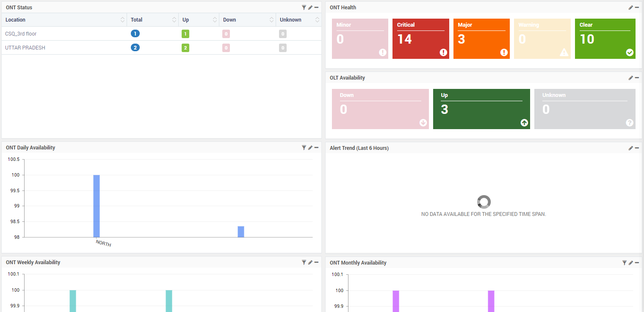Open filter for ONT Status panel
This screenshot has height=312, width=644.
click(x=304, y=7)
